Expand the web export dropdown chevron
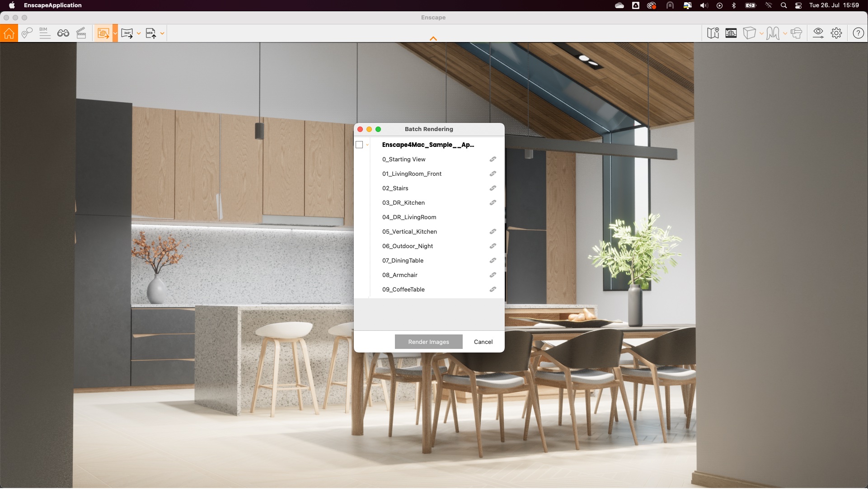Screen dimensions: 868x489 [163, 33]
